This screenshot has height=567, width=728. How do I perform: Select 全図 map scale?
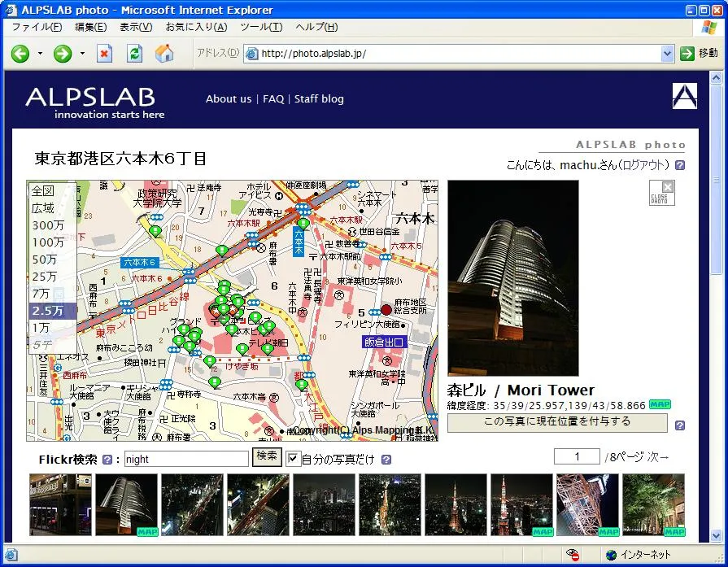pyautogui.click(x=43, y=191)
